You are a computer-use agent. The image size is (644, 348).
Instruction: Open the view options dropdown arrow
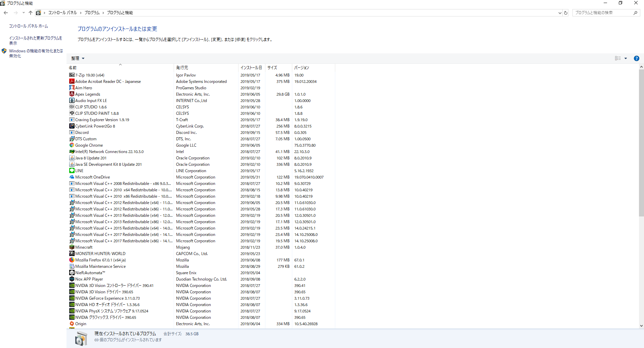(x=626, y=58)
